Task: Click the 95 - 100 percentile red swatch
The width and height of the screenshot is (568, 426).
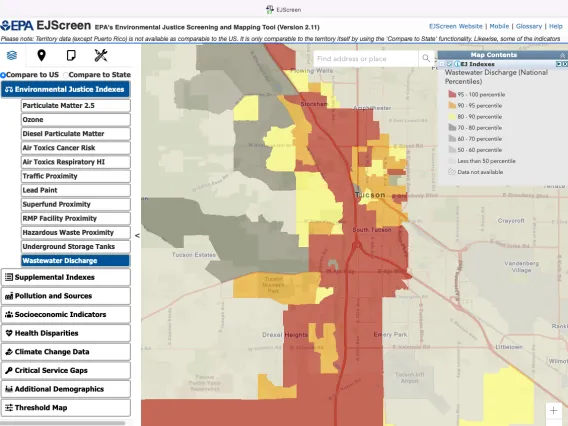Action: click(x=452, y=94)
